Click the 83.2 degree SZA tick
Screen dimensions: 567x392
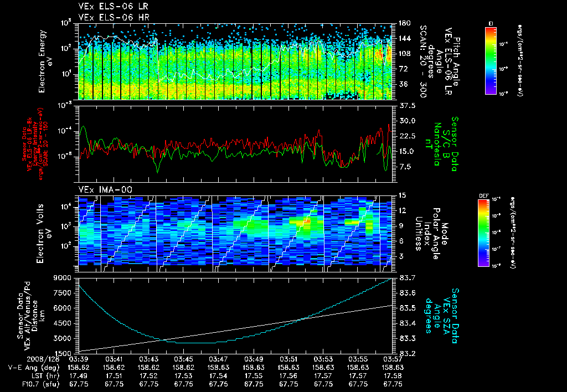(407, 353)
